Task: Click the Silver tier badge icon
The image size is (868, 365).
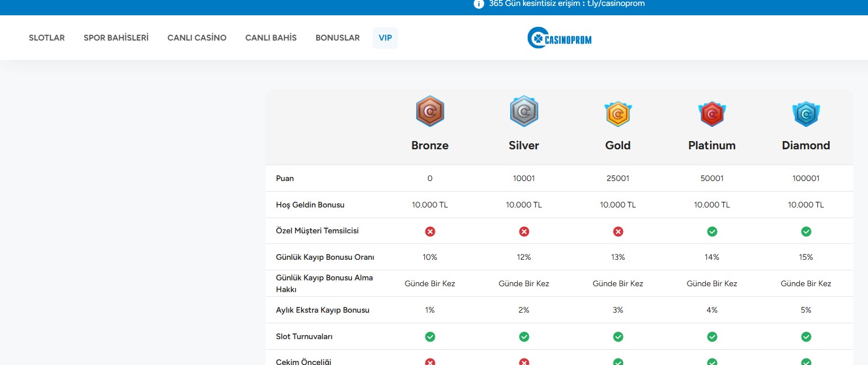Action: tap(524, 112)
